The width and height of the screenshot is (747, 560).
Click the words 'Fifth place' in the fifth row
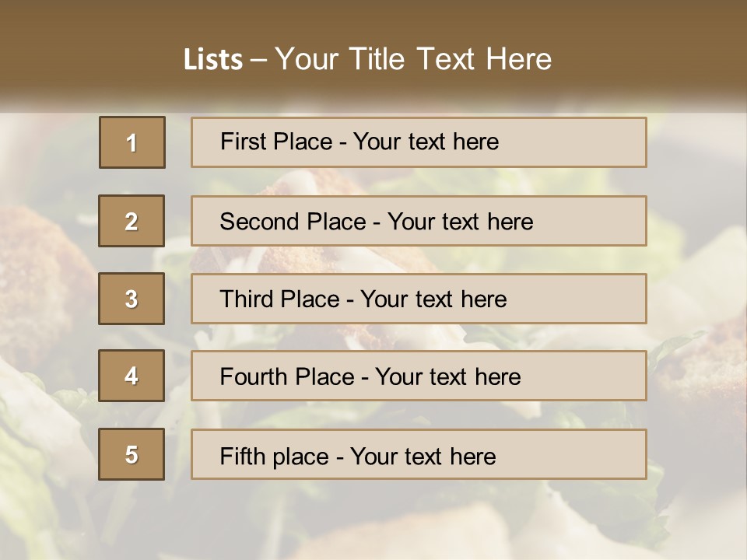(275, 457)
